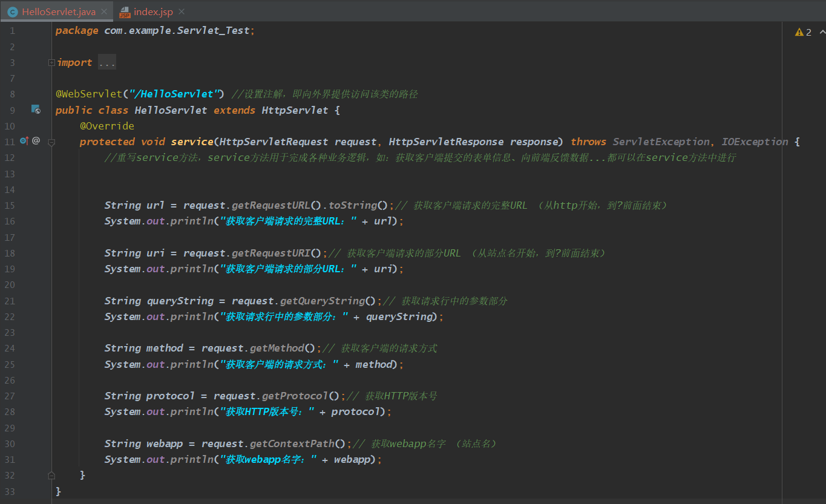The width and height of the screenshot is (826, 504).
Task: Click the class name HelloServlet on line 9
Action: coord(171,110)
